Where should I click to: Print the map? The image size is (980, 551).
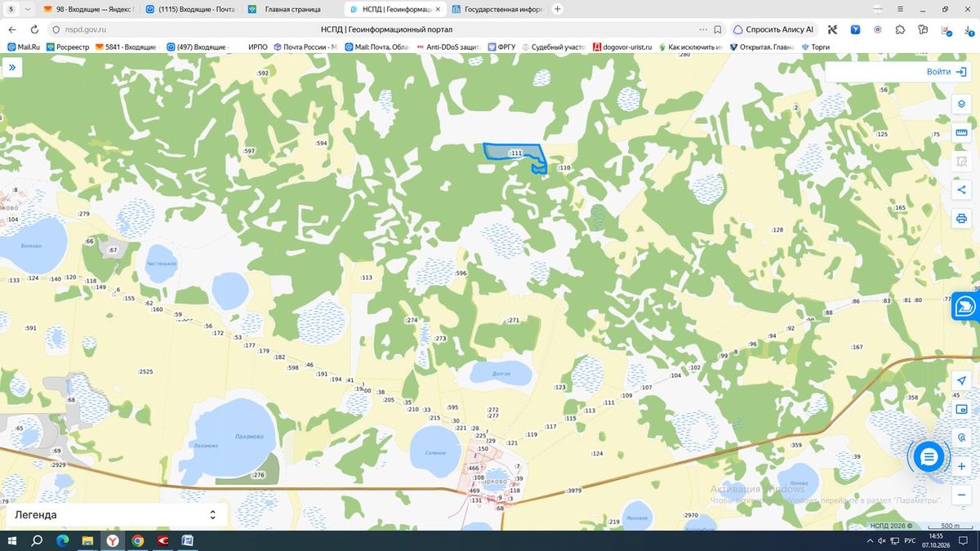coord(961,218)
